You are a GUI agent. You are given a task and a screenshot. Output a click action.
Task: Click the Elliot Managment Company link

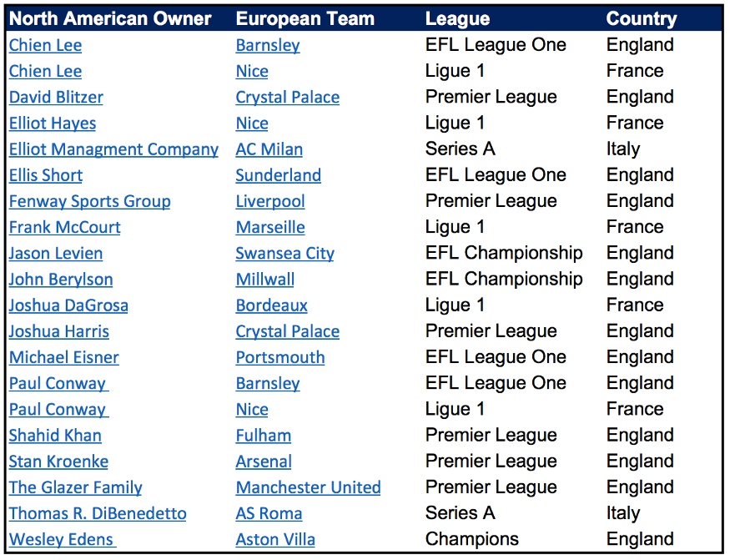click(113, 149)
